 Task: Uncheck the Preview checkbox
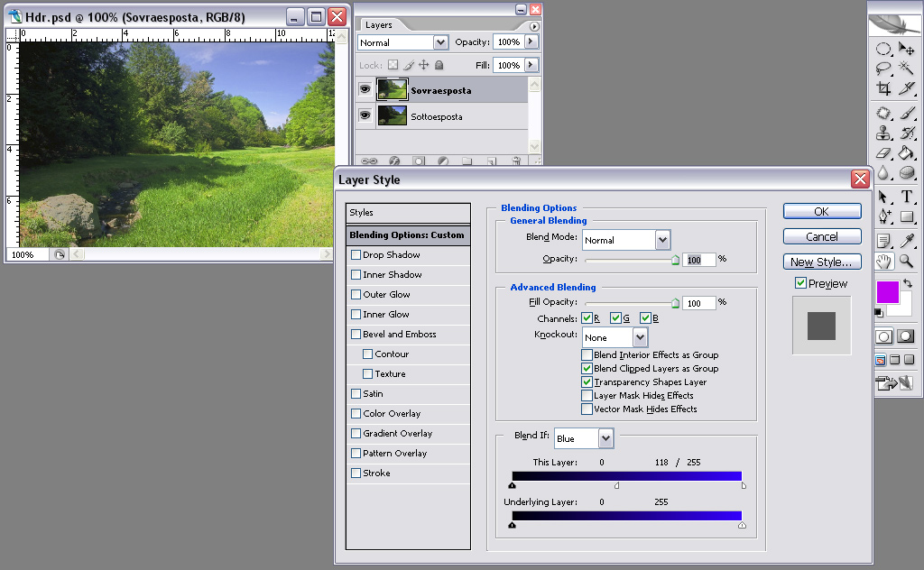point(800,283)
